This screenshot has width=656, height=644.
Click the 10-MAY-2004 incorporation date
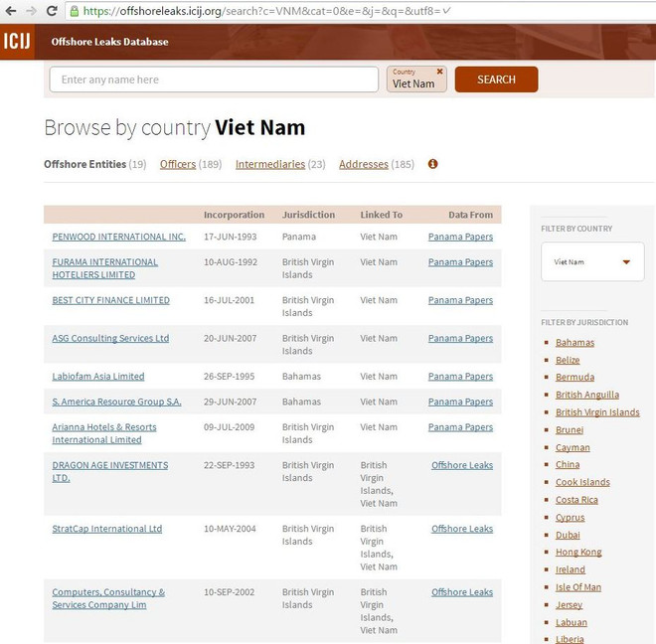[x=230, y=529]
